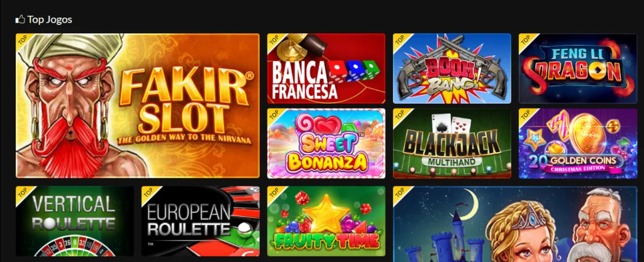The width and height of the screenshot is (644, 262).
Task: Click the TOP ribbon on Feng Li Dragon
Action: tap(526, 41)
